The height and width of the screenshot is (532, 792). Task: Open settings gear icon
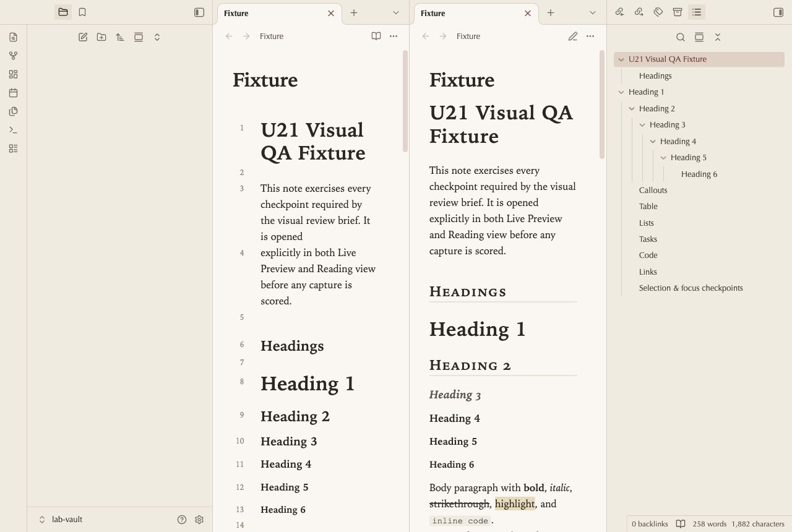tap(199, 520)
